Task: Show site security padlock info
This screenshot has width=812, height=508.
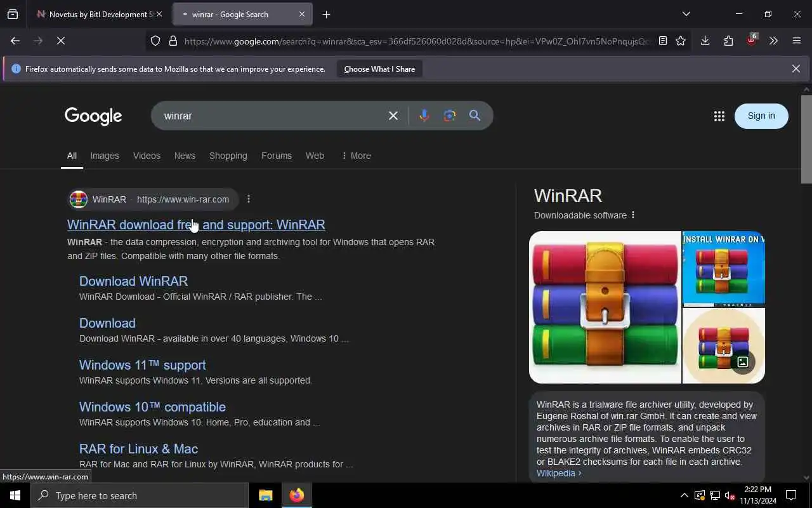Action: (173, 41)
